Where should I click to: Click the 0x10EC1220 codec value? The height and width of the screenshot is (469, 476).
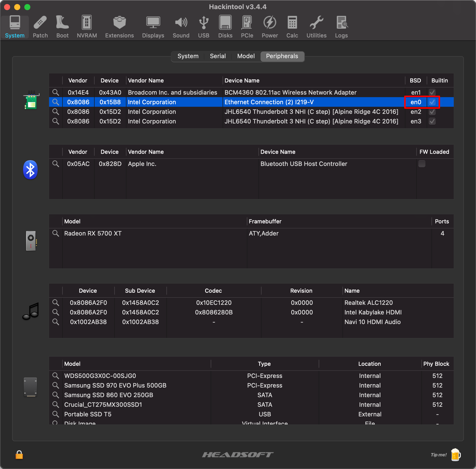(214, 303)
